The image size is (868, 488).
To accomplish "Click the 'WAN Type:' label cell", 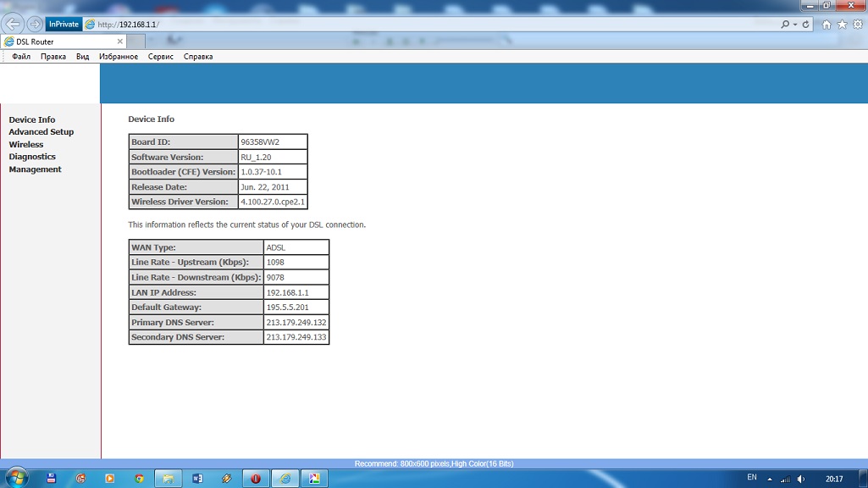I will click(196, 247).
